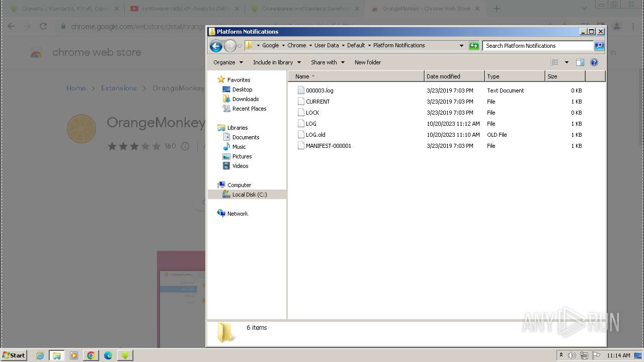Sort by Type column header
Image resolution: width=644 pixels, height=362 pixels.
pos(515,76)
